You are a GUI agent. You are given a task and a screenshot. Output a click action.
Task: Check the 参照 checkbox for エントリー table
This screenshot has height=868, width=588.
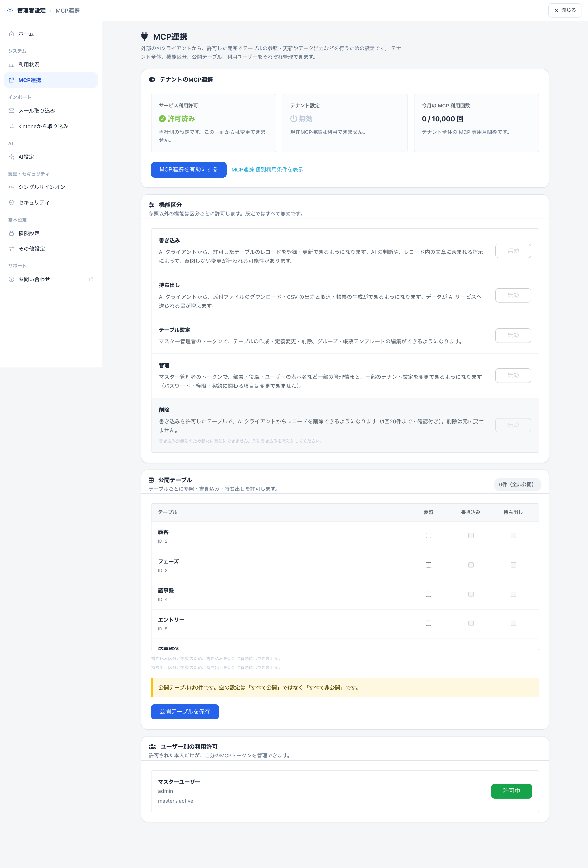429,623
